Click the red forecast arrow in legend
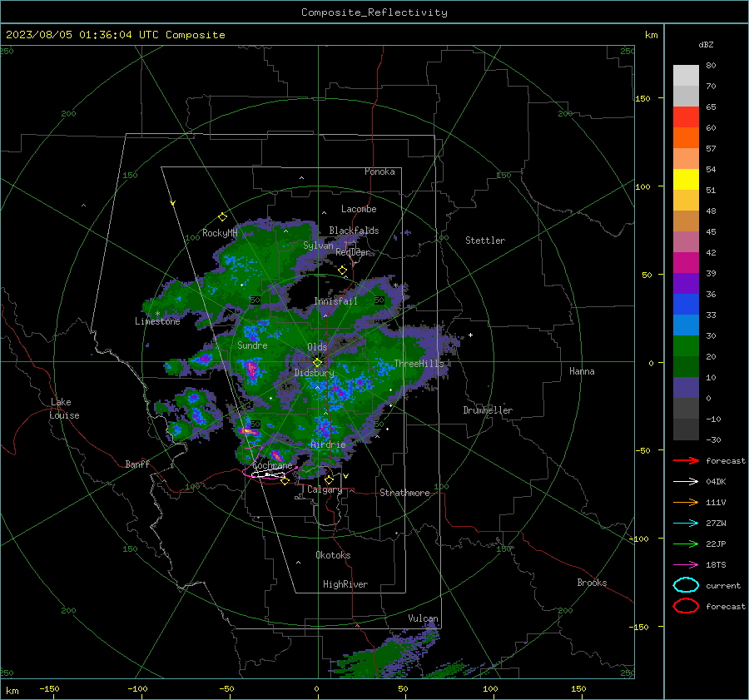Image resolution: width=749 pixels, height=700 pixels. point(686,460)
